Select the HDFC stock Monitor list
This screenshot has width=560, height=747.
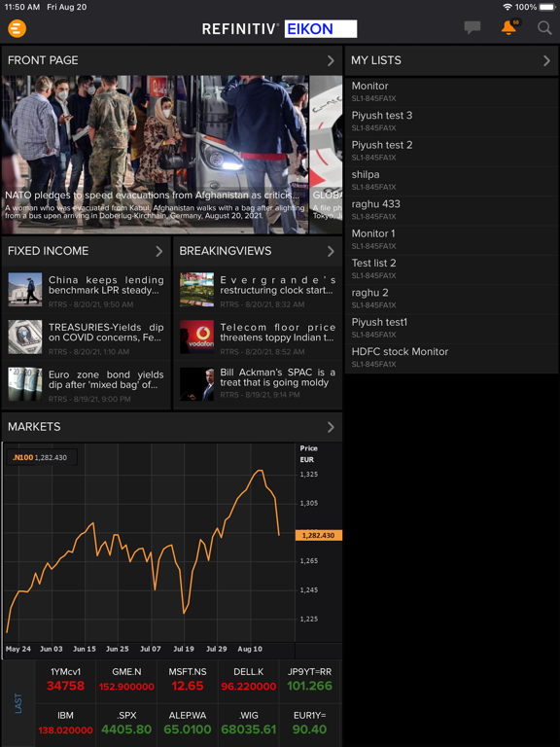(x=451, y=358)
